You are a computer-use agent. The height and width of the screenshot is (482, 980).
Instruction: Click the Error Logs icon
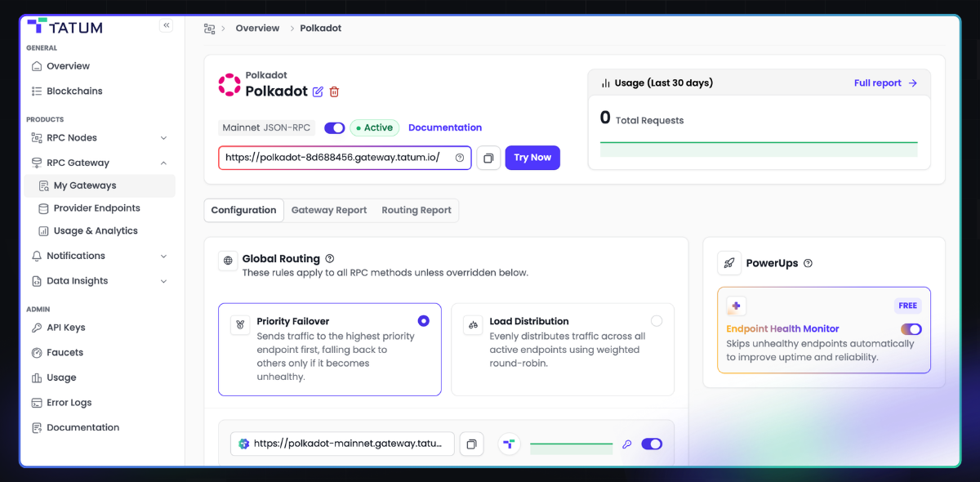pos(37,403)
